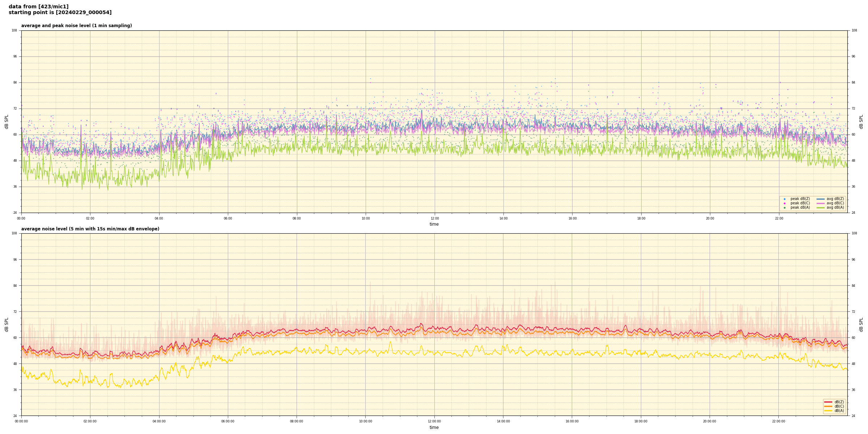
Task: Click the 'average noise level (5 min' chart title
Action: [90, 229]
